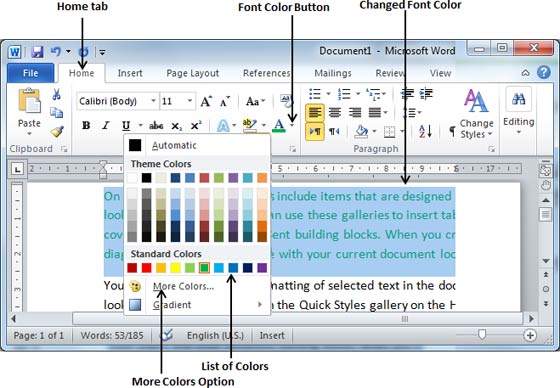
Task: Click the Sort A-Z icon
Action: coord(425,131)
